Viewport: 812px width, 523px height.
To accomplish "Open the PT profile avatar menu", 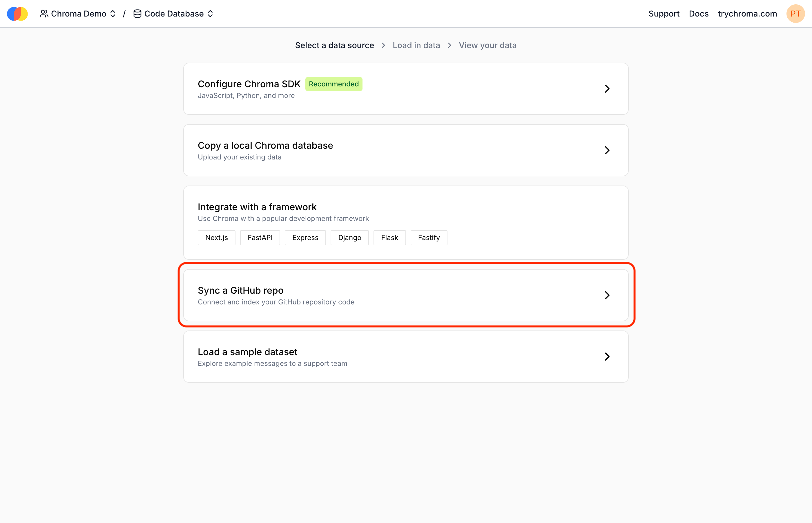I will pos(796,14).
